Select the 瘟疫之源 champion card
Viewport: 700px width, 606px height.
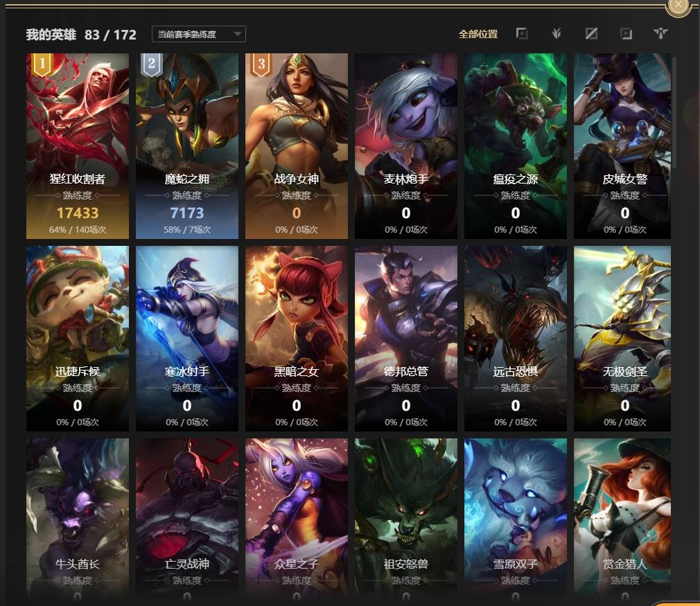pyautogui.click(x=515, y=146)
